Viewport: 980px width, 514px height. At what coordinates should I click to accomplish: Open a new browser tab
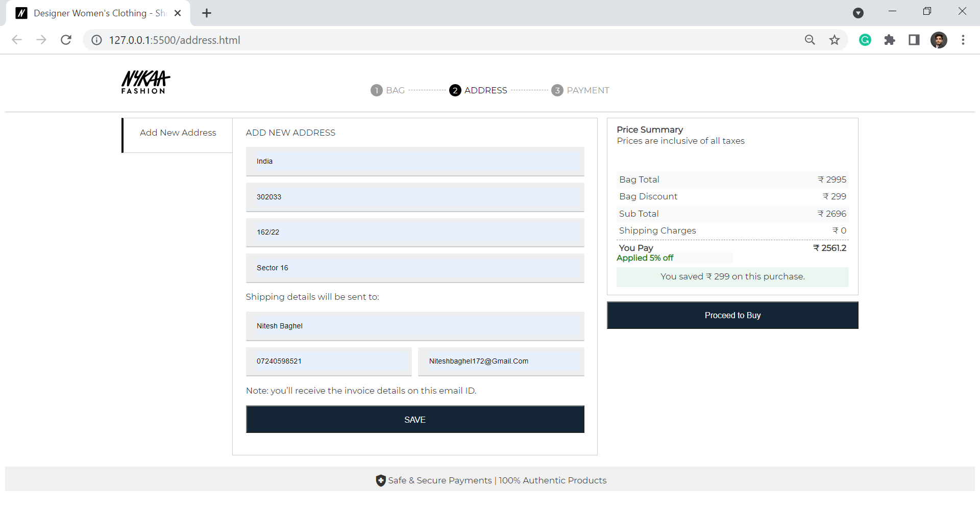(207, 13)
